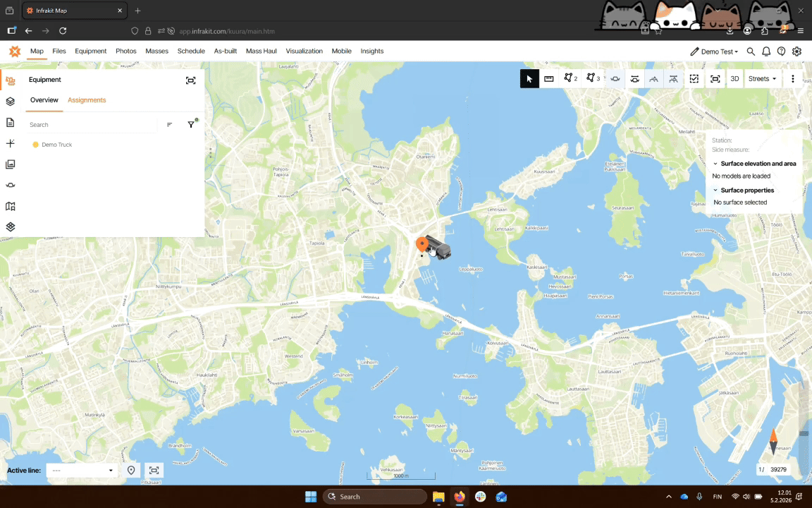Screen dimensions: 812x508
Task: Open the help question mark
Action: tap(781, 52)
